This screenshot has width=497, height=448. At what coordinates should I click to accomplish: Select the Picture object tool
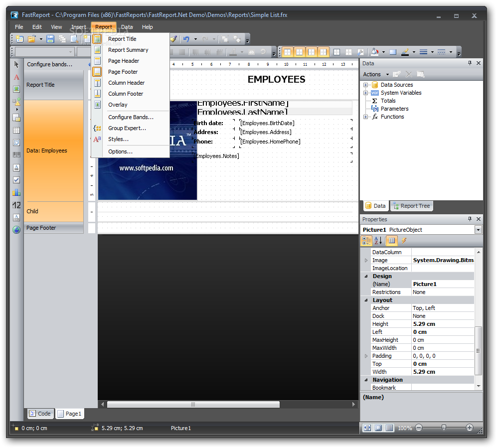[16, 89]
